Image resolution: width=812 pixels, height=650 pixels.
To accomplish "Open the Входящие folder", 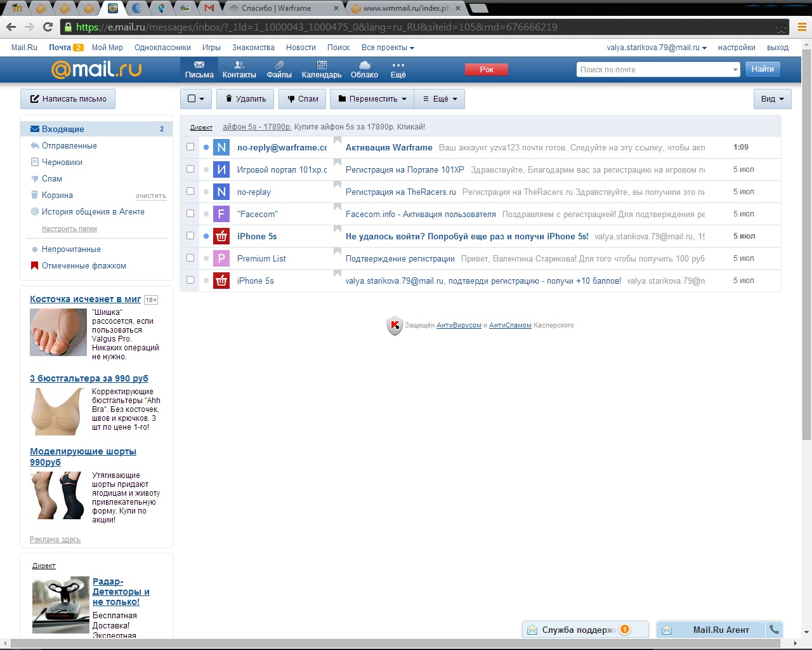I will (x=96, y=129).
